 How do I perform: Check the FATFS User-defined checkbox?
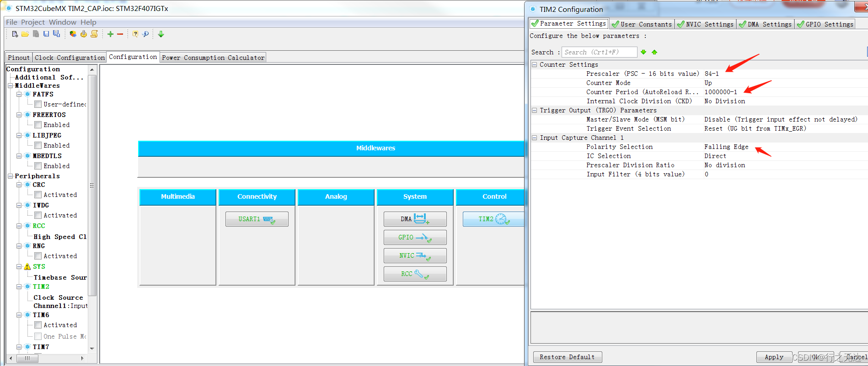tap(38, 104)
